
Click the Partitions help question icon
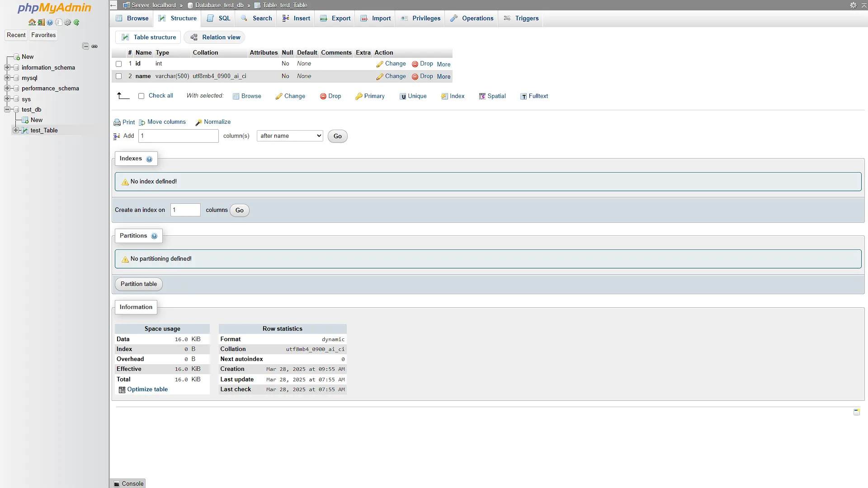(154, 236)
